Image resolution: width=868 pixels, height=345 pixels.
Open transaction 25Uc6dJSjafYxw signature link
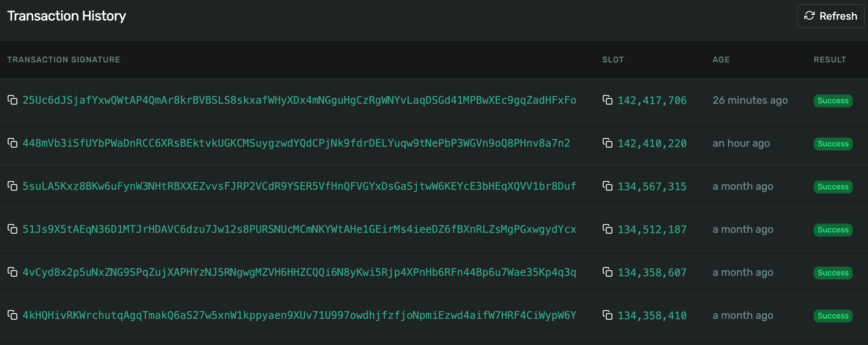[299, 100]
